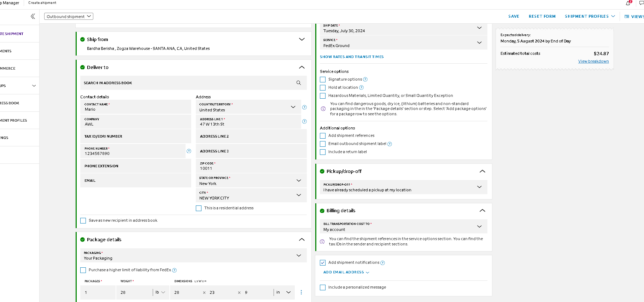Click info icon beside dangerous goods note
644x302 pixels.
323,109
